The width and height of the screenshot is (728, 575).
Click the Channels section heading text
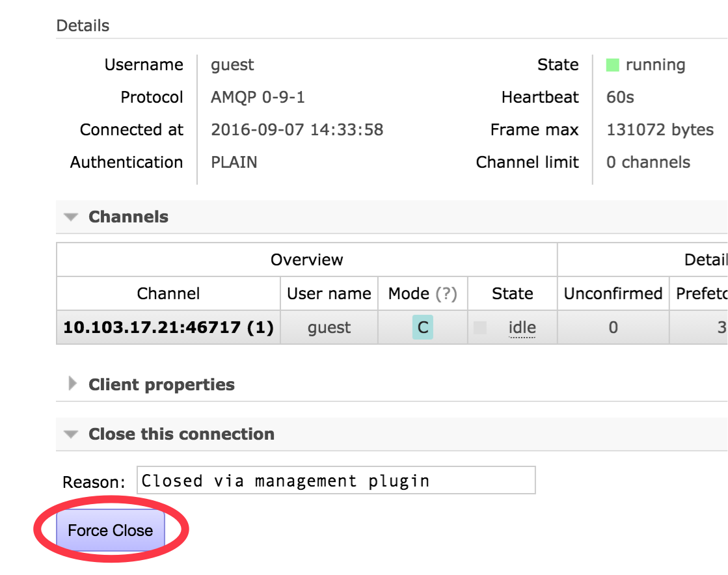coord(128,217)
